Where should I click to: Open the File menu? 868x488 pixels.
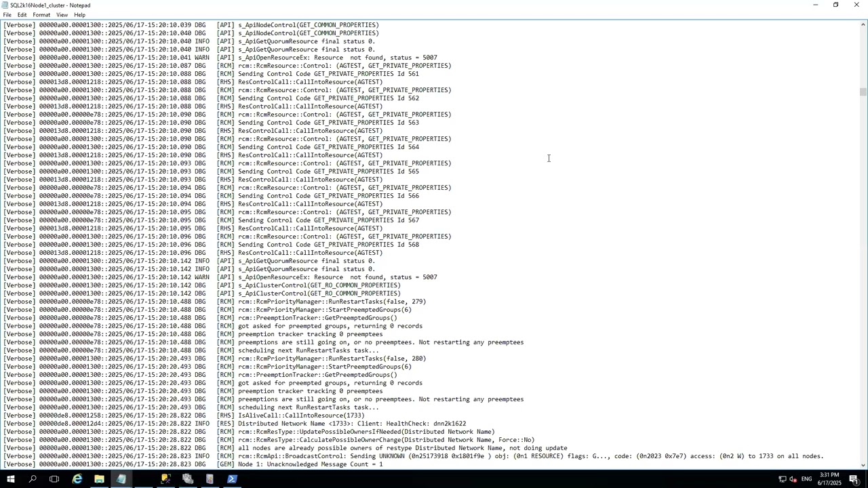tap(7, 15)
